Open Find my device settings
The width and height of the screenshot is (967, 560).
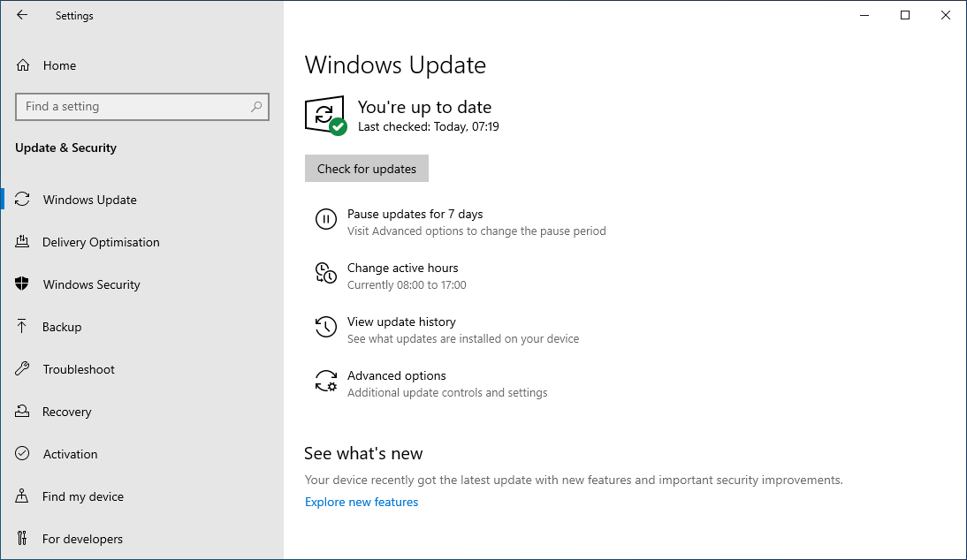coord(82,497)
